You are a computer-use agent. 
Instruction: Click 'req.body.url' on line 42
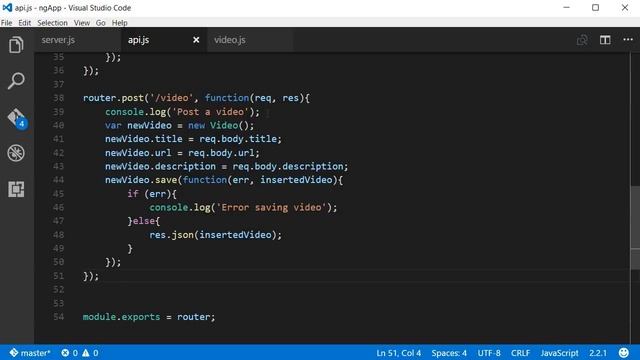pyautogui.click(x=221, y=153)
